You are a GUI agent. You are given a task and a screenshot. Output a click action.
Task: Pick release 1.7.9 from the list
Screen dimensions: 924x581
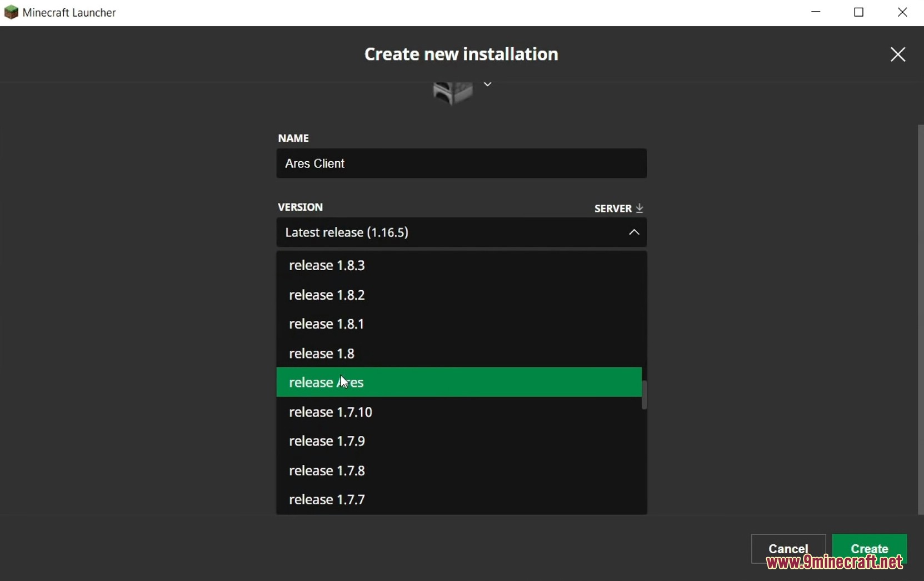459,441
